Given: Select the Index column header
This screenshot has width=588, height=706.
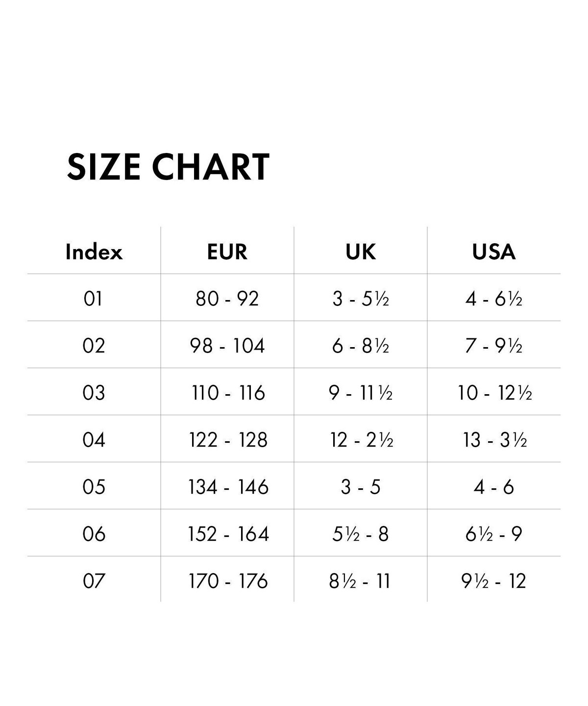Looking at the screenshot, I should click(94, 252).
